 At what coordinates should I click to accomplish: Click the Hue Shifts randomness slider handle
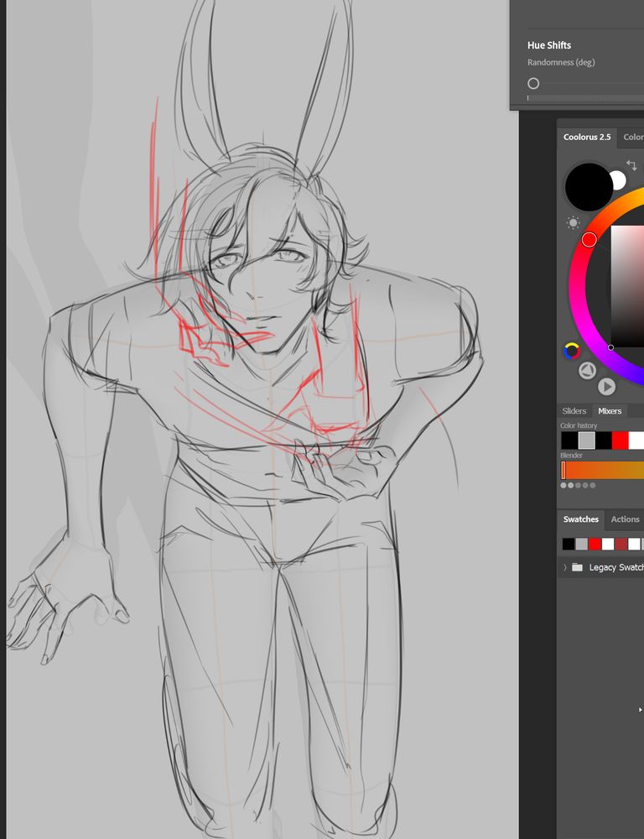[533, 83]
